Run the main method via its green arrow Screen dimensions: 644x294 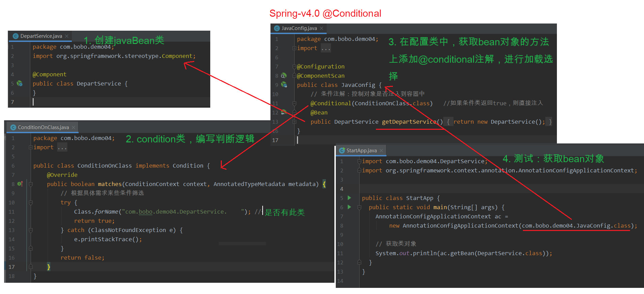click(x=349, y=207)
